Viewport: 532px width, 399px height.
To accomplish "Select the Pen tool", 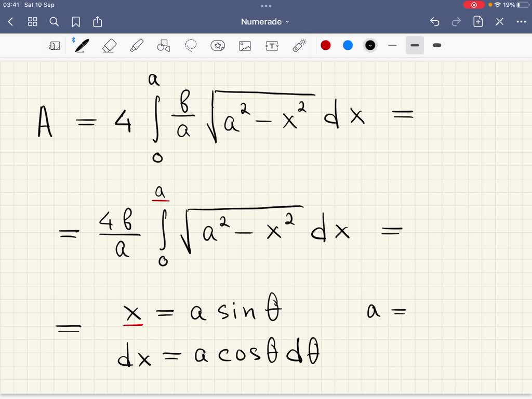I will [81, 45].
